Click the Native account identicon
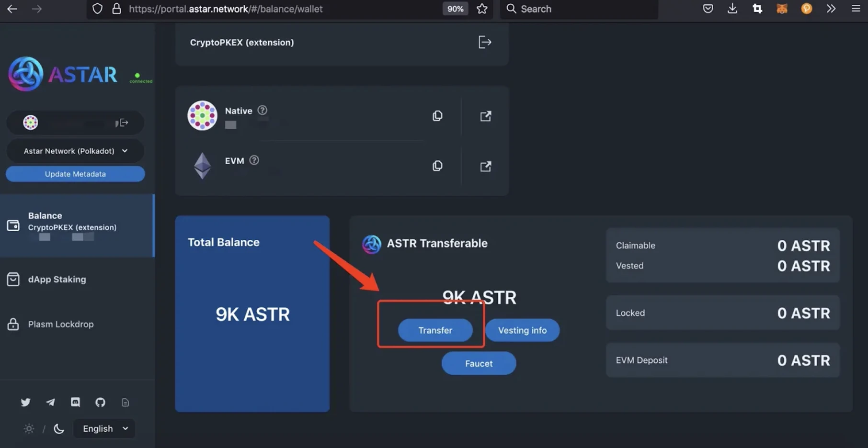Image resolution: width=868 pixels, height=448 pixels. tap(202, 115)
